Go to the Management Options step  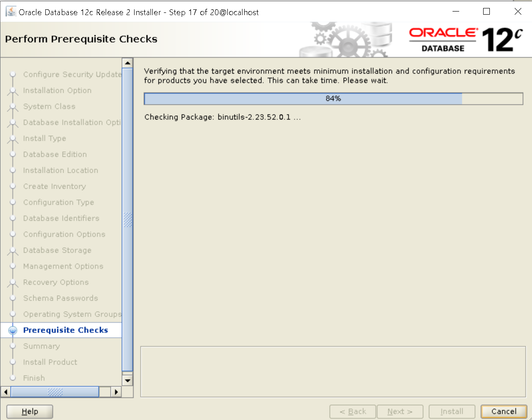click(63, 265)
